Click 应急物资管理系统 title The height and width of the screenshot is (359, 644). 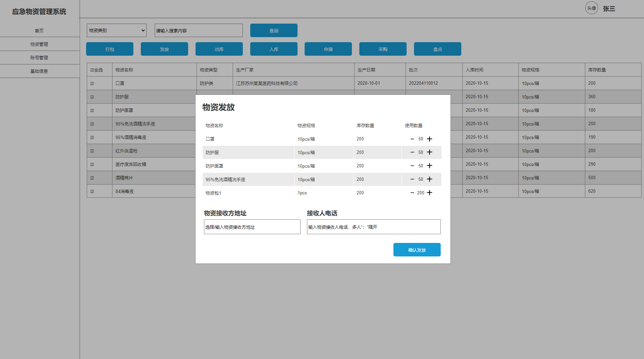pos(39,11)
